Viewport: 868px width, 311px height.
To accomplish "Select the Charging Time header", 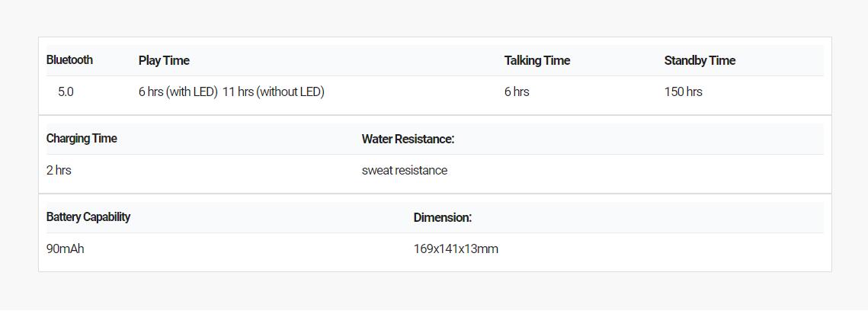I will click(82, 138).
